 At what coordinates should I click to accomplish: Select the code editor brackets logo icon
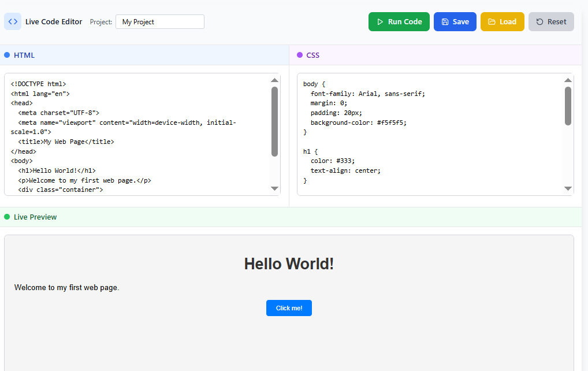tap(12, 21)
